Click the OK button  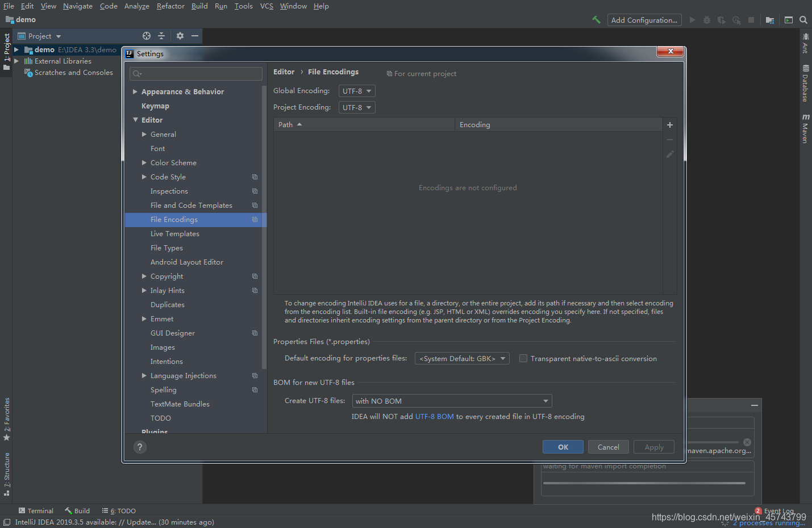[563, 447]
